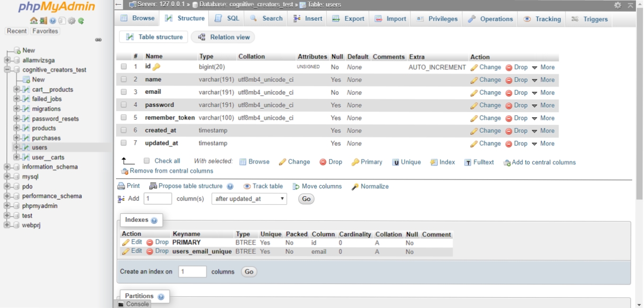
Task: Switch to the Insert tab
Action: tap(307, 18)
